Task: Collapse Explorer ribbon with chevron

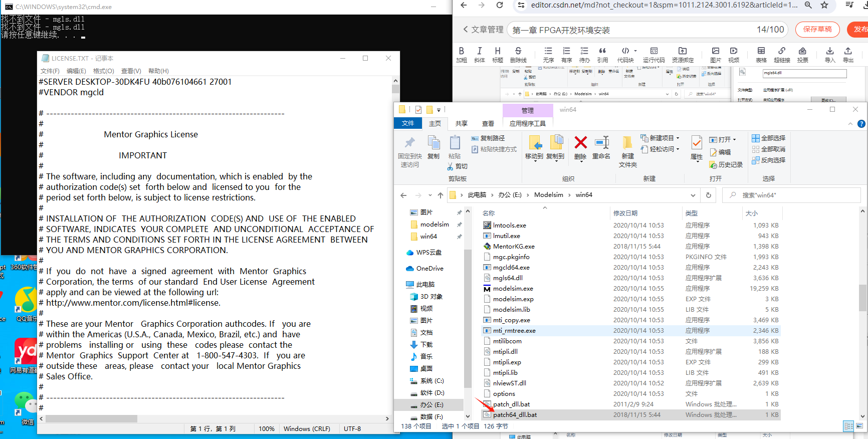Action: 850,124
